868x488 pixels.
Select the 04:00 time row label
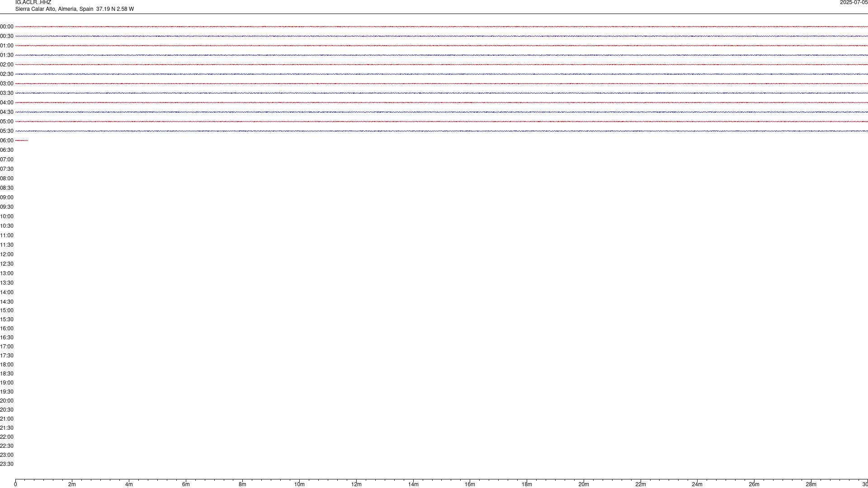[7, 103]
